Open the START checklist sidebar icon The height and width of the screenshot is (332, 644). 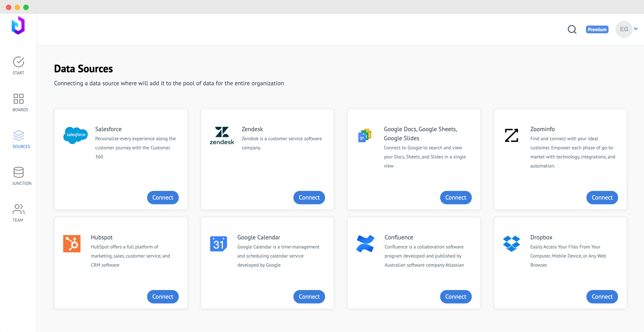coord(18,62)
